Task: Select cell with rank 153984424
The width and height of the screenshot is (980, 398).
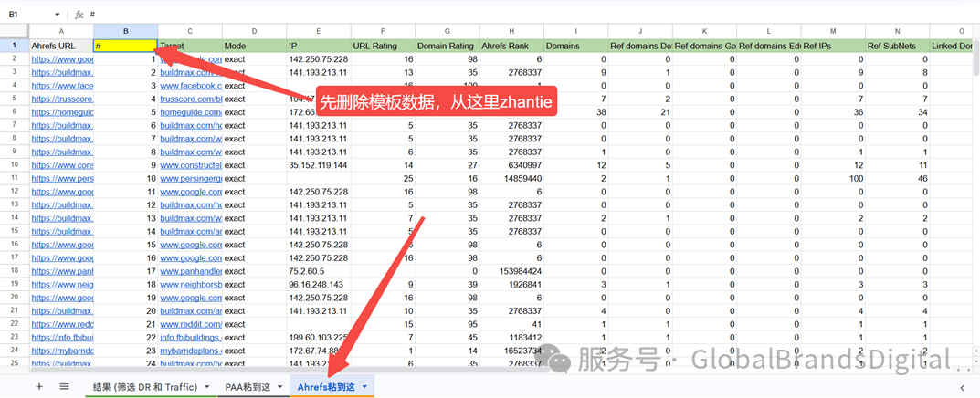Action: point(511,271)
